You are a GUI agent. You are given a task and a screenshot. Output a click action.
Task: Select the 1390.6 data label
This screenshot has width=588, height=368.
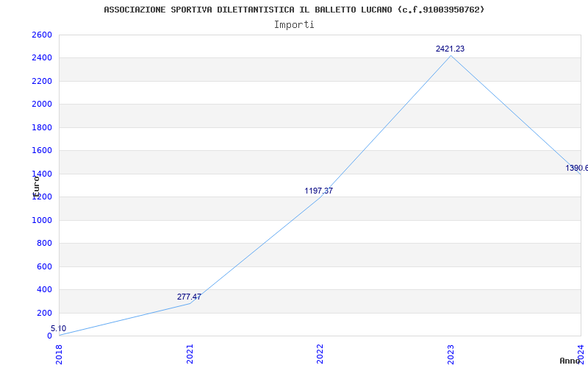point(577,169)
